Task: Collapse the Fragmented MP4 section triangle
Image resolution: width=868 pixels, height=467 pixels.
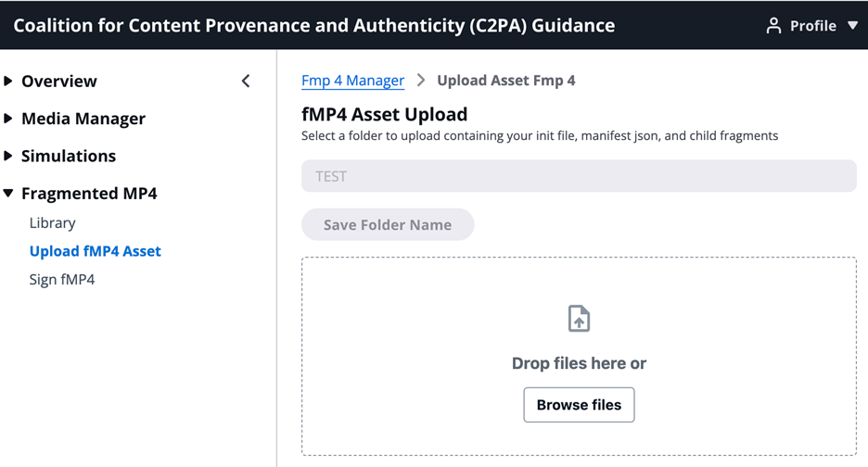Action: (x=8, y=194)
